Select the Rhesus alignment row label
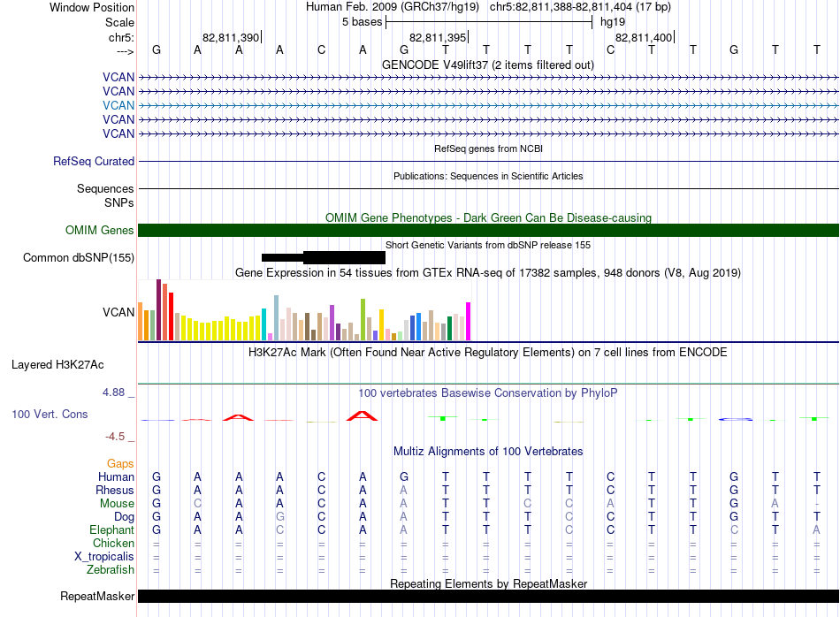 pos(115,490)
